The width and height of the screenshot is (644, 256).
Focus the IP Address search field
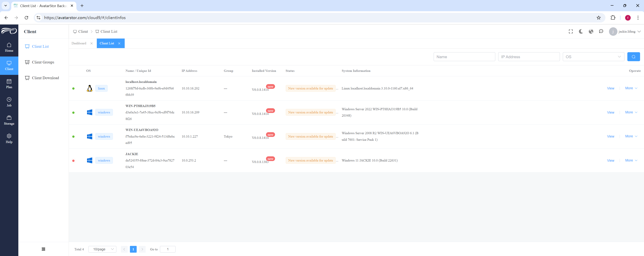click(529, 57)
